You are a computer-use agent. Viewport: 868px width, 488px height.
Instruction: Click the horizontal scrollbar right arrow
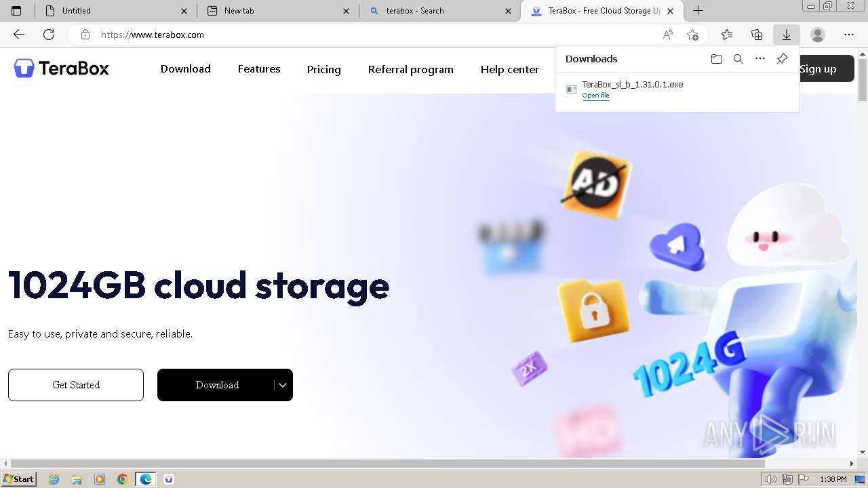click(852, 464)
